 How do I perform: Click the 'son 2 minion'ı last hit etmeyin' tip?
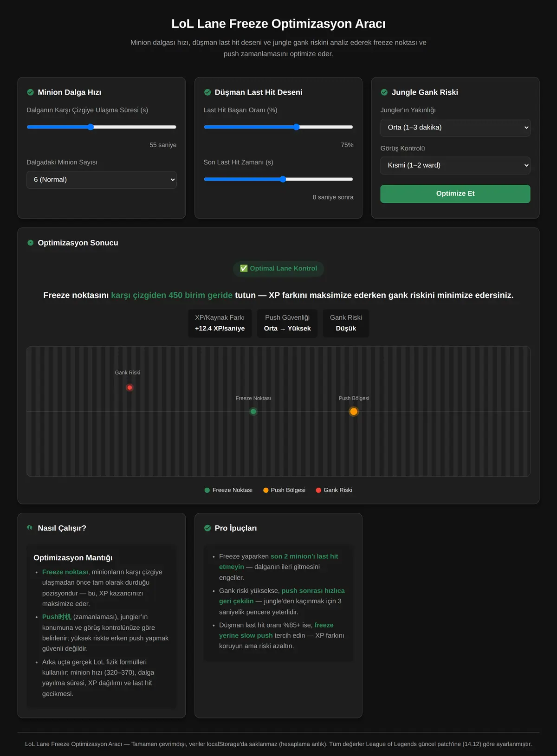(278, 562)
